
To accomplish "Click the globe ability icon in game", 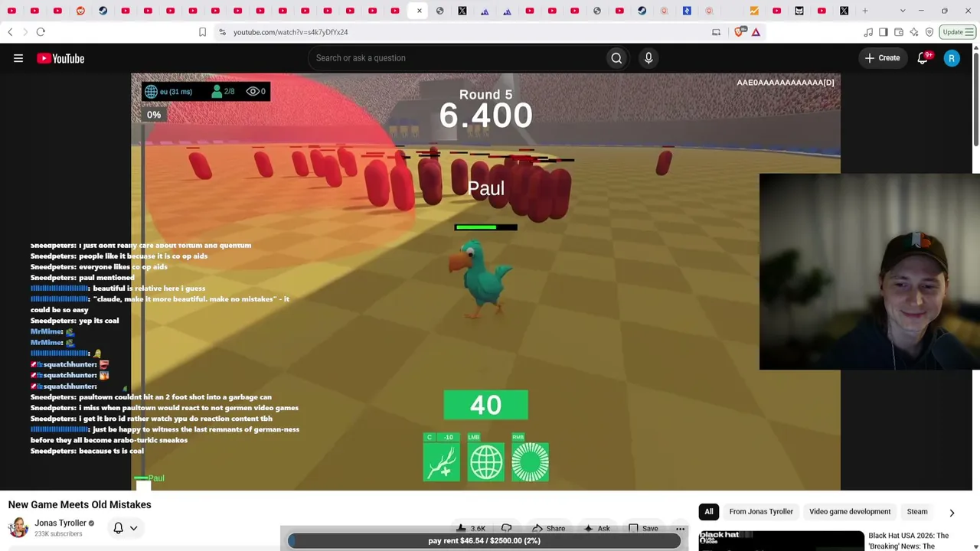I will (x=486, y=461).
